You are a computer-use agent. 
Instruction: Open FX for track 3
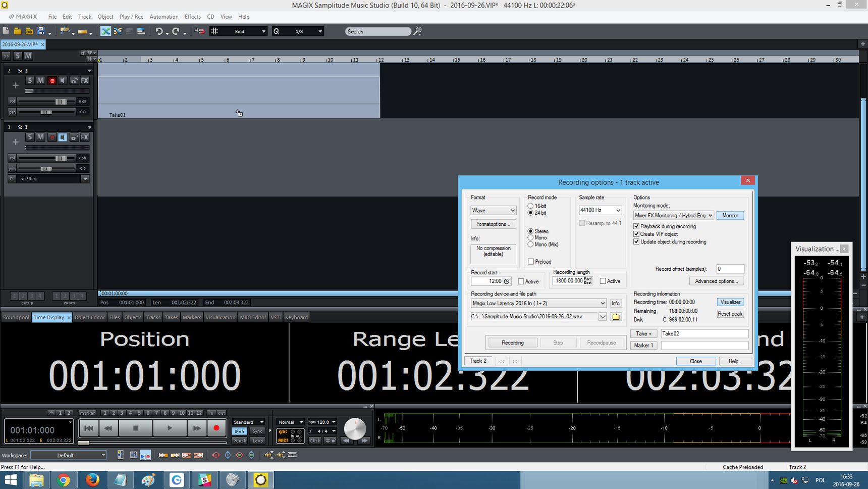[85, 137]
